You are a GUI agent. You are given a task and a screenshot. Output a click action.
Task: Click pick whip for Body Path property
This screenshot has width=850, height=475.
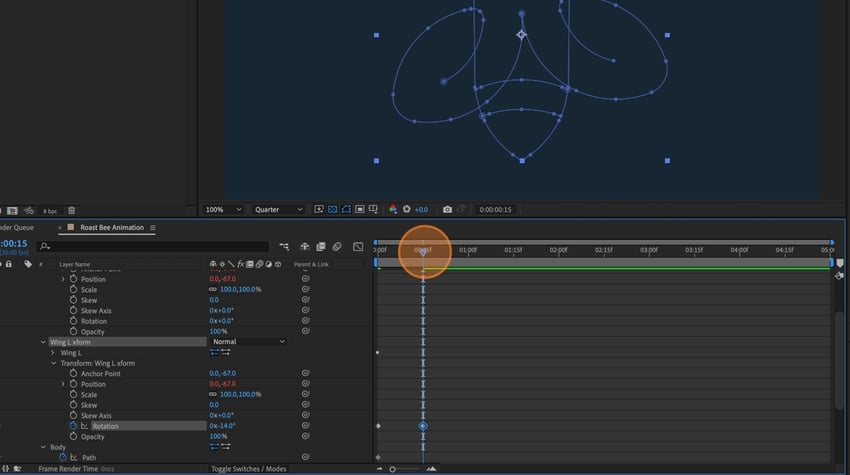point(305,457)
